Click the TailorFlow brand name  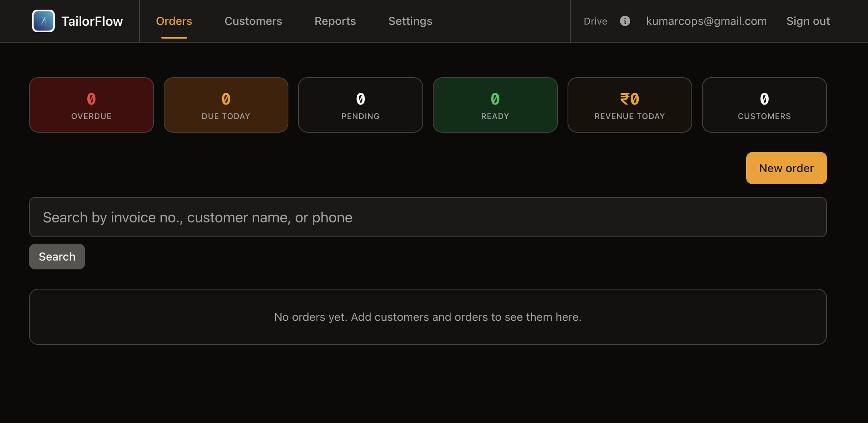tap(92, 21)
